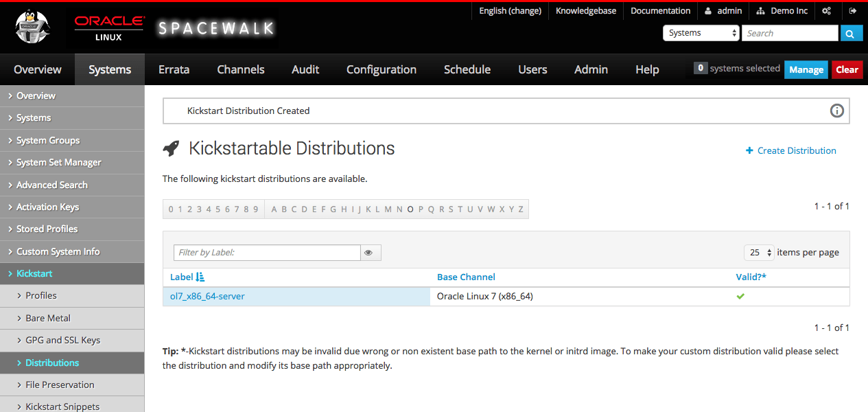
Task: Expand System Set Manager in sidebar
Action: point(72,163)
